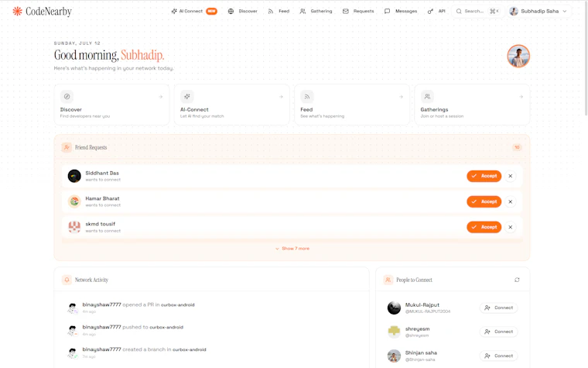The image size is (588, 368).
Task: Open the Gatherings card title
Action: click(x=434, y=110)
